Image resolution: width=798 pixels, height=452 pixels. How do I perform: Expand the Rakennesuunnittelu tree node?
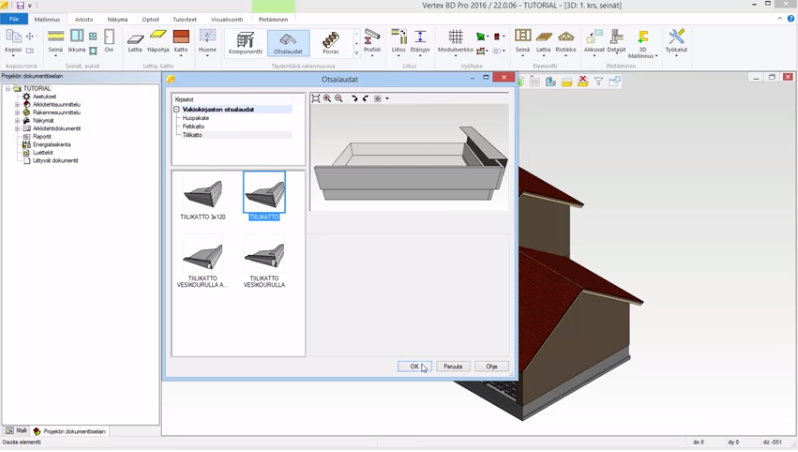click(17, 113)
